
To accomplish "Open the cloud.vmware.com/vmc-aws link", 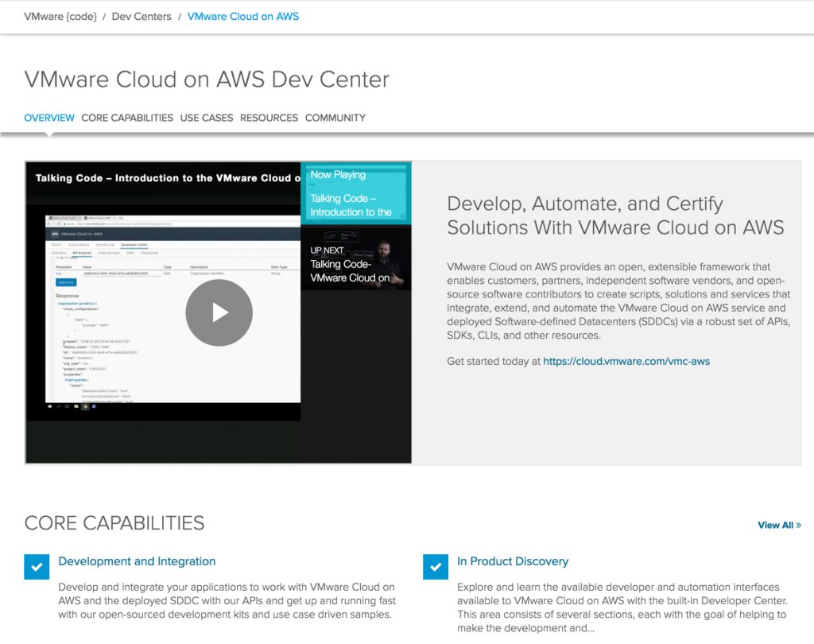I will click(626, 361).
